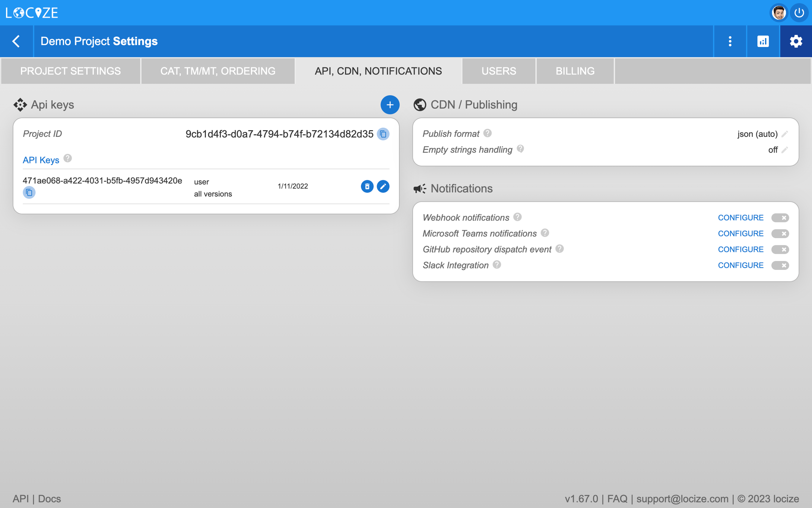Switch to the Users tab
This screenshot has width=812, height=508.
pos(499,71)
